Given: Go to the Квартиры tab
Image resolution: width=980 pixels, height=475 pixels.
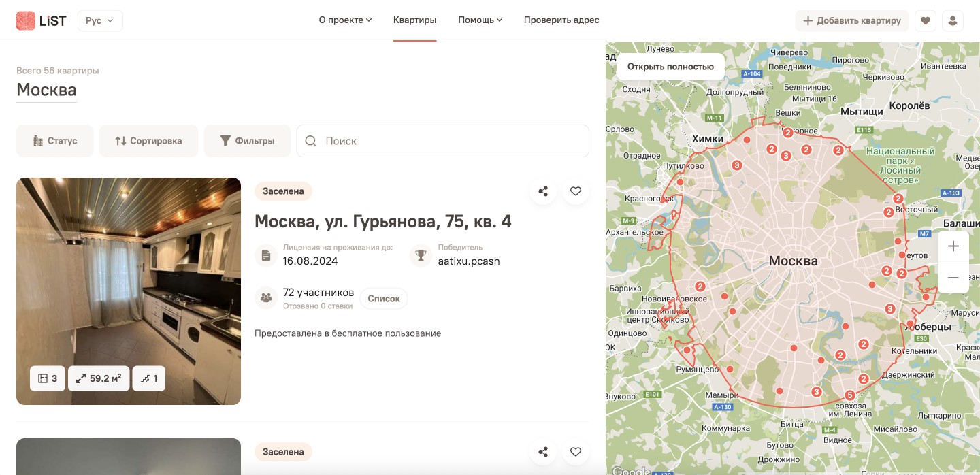Looking at the screenshot, I should [414, 20].
